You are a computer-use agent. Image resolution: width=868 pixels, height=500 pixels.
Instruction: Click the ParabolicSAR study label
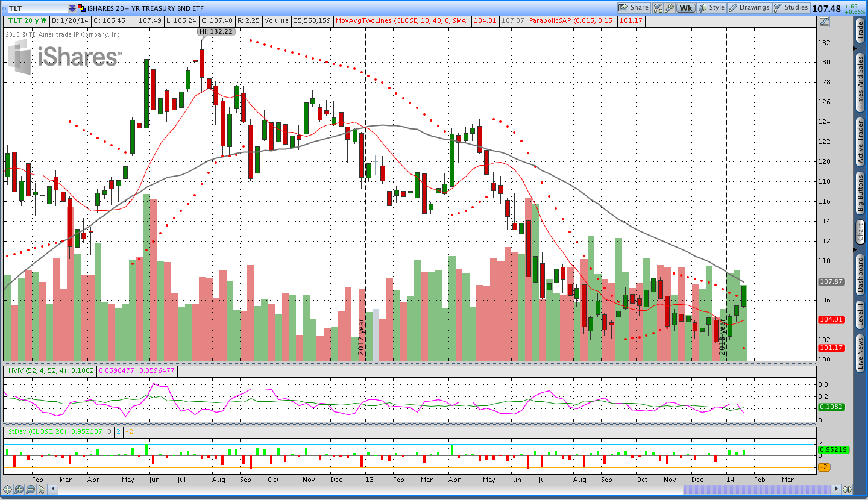pos(572,20)
